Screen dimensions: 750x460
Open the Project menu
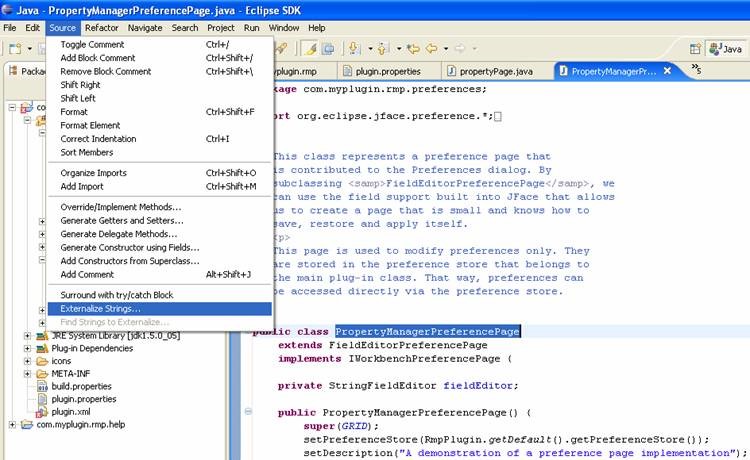(221, 28)
